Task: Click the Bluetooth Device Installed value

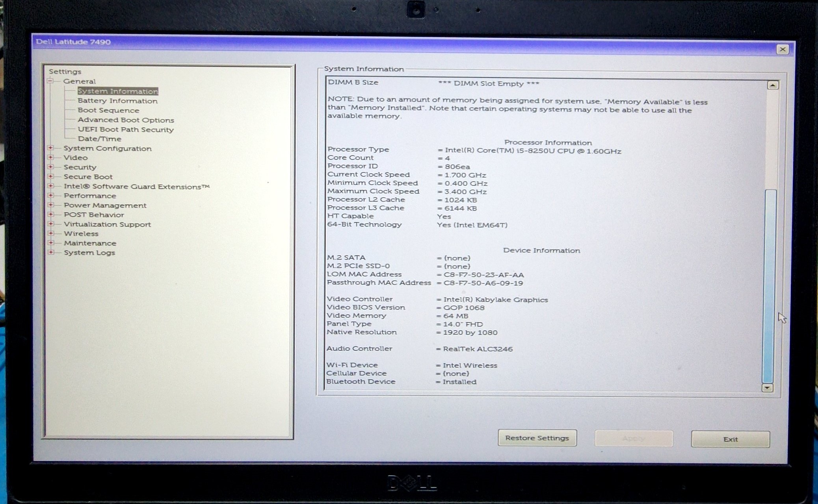Action: 459,382
